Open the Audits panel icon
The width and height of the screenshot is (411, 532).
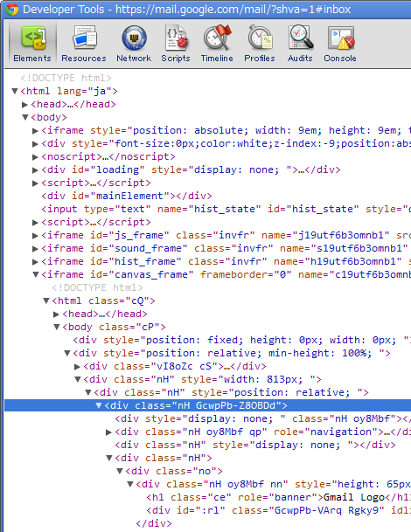click(x=300, y=43)
